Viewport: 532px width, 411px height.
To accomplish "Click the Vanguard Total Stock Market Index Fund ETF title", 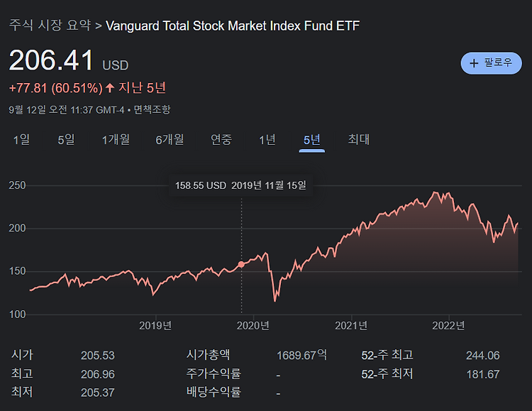I will (x=233, y=26).
